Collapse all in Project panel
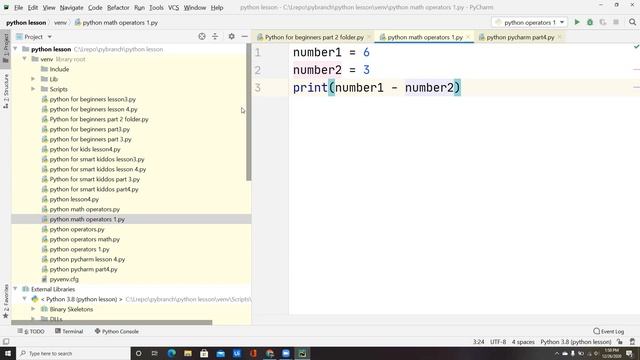Screen dimensions: 640x360 click(x=215, y=37)
